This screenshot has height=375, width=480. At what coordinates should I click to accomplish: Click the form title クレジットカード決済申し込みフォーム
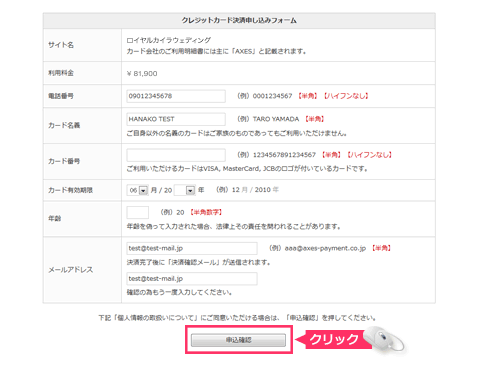click(x=239, y=20)
